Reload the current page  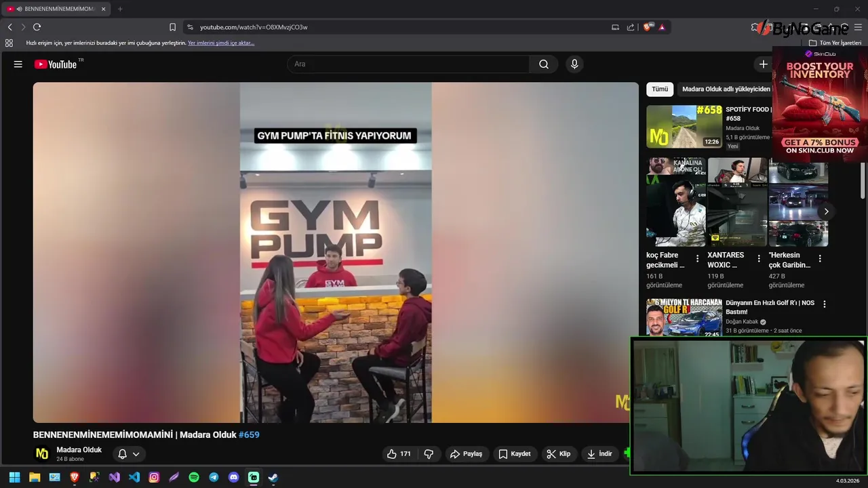coord(37,27)
